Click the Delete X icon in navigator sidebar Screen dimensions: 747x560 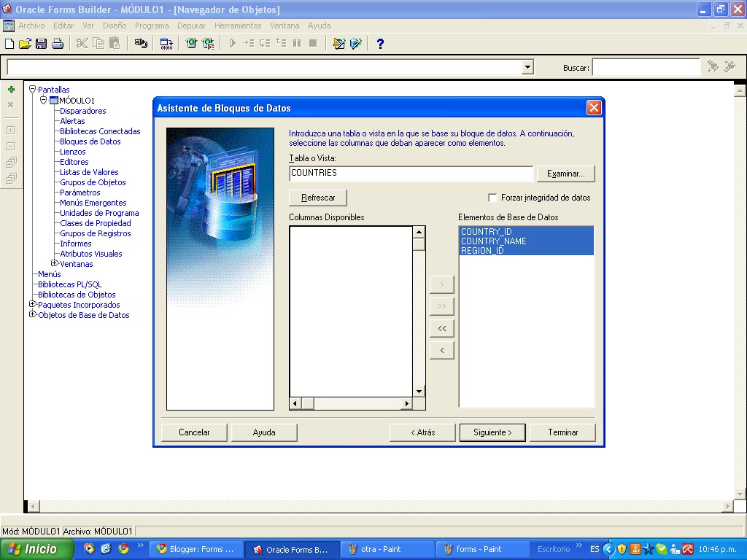11,105
